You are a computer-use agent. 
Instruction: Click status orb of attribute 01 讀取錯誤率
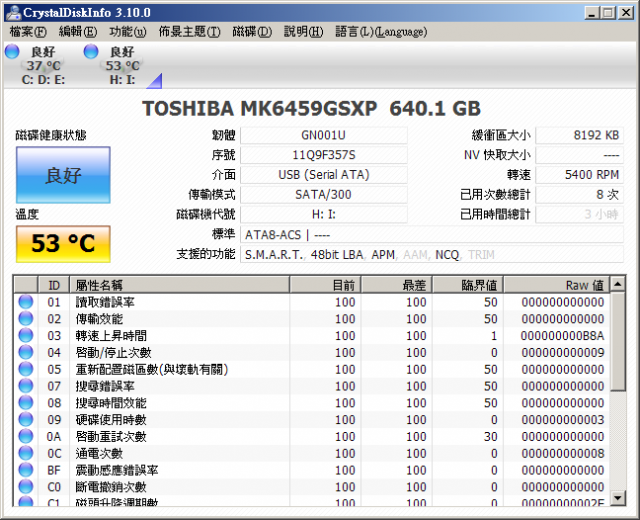pyautogui.click(x=26, y=302)
